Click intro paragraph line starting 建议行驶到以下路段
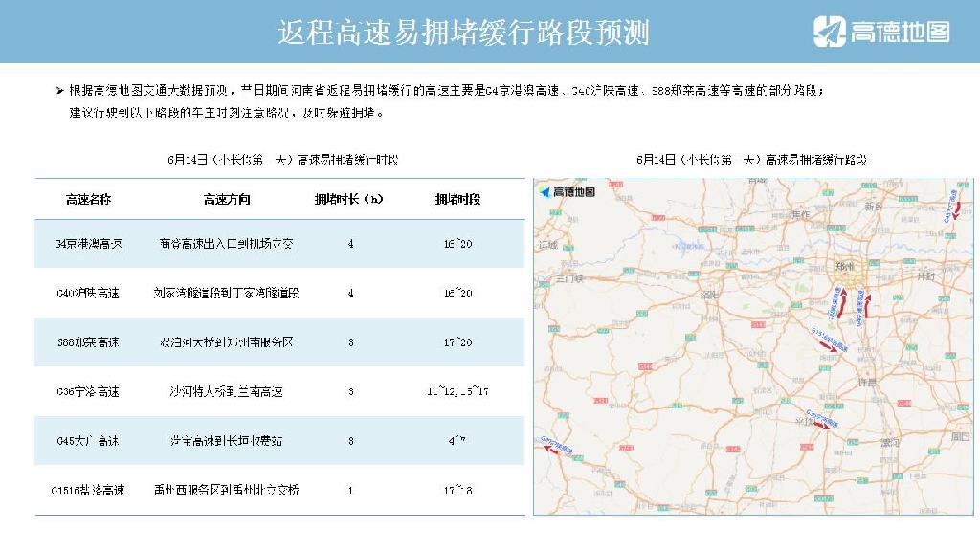The width and height of the screenshot is (980, 550). point(226,113)
